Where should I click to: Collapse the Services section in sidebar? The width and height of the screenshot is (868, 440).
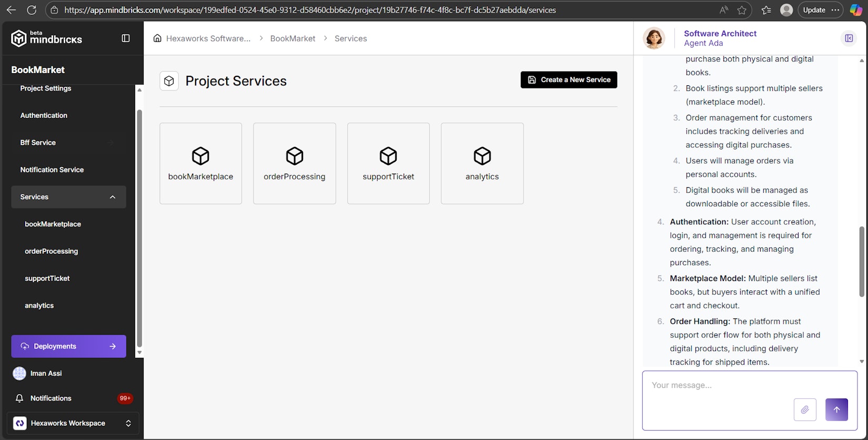click(112, 197)
